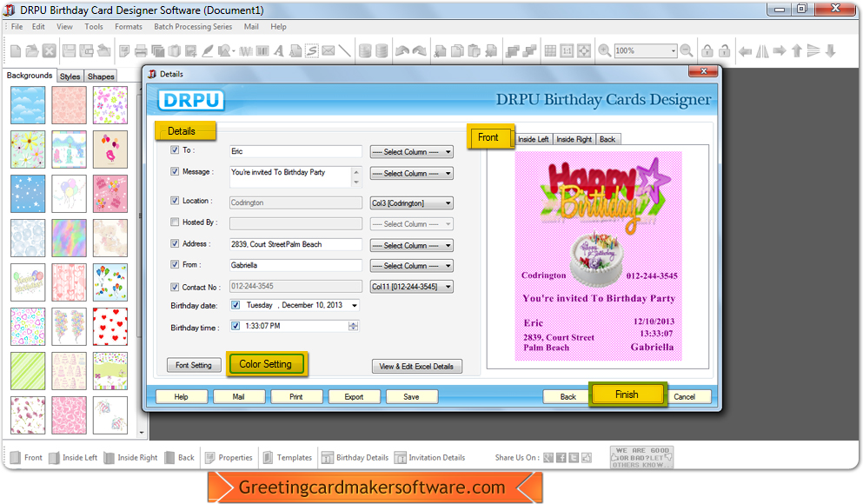Uncheck the To field checkbox
The width and height of the screenshot is (863, 504).
pyautogui.click(x=175, y=149)
